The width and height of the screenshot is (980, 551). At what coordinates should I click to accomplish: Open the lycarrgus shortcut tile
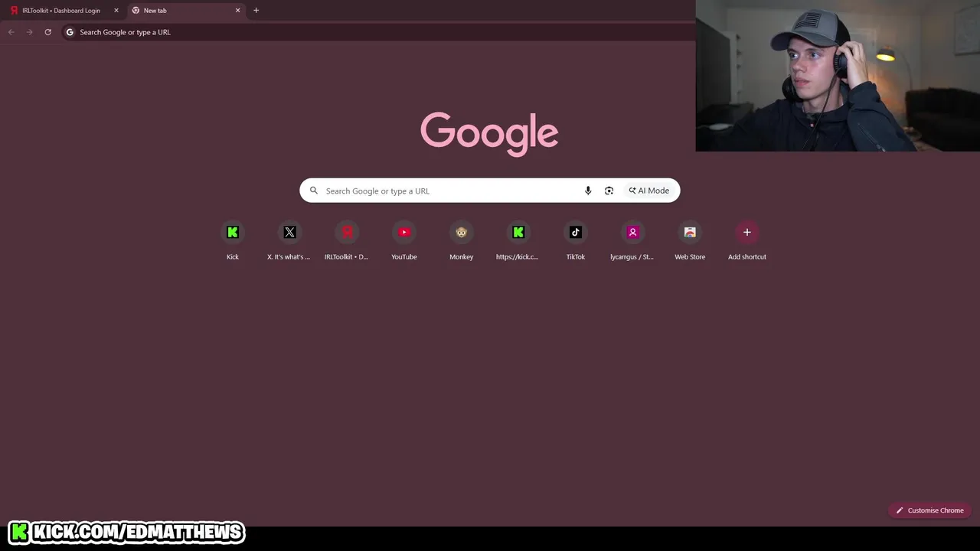pos(632,241)
